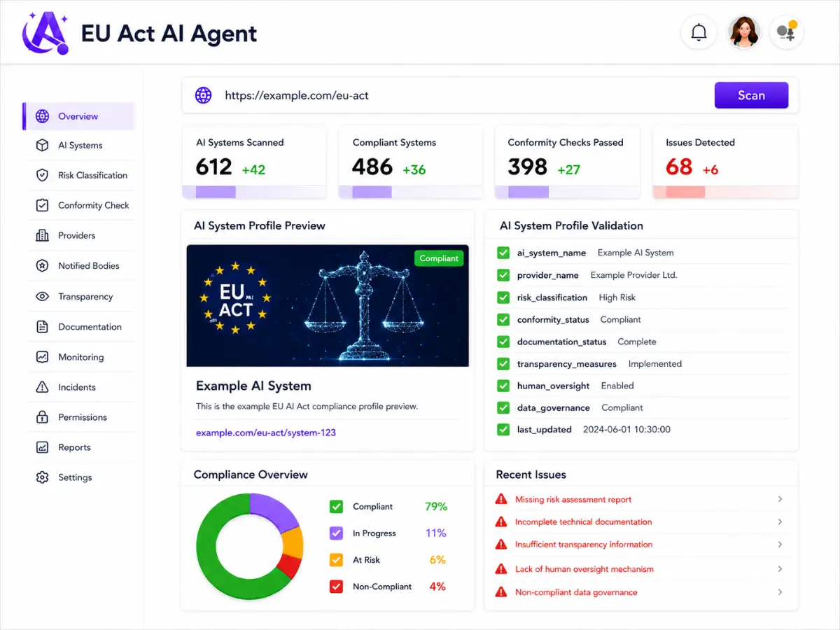Viewport: 840px width, 630px height.
Task: Open Conformity Check page
Action: pos(80,205)
